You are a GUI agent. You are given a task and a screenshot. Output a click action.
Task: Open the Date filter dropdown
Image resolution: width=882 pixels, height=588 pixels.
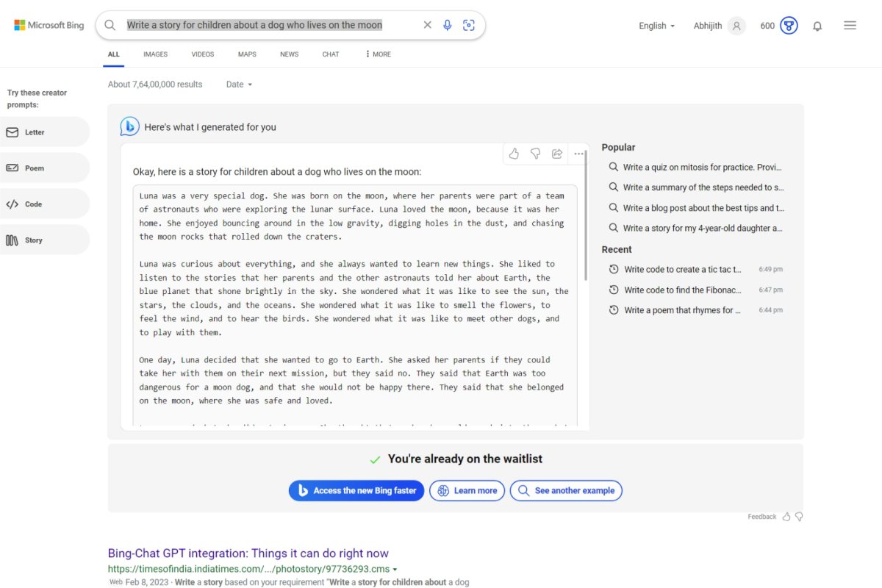[x=239, y=85]
